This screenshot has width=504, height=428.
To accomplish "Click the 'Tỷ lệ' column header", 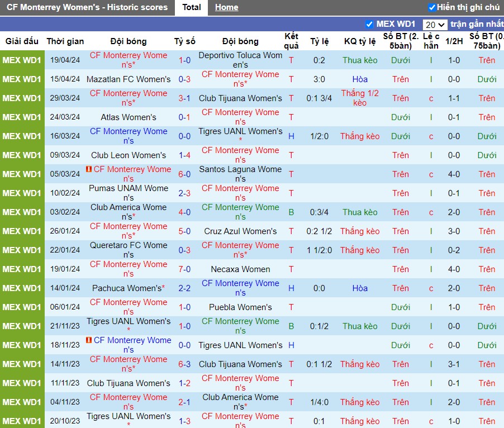I will (319, 41).
